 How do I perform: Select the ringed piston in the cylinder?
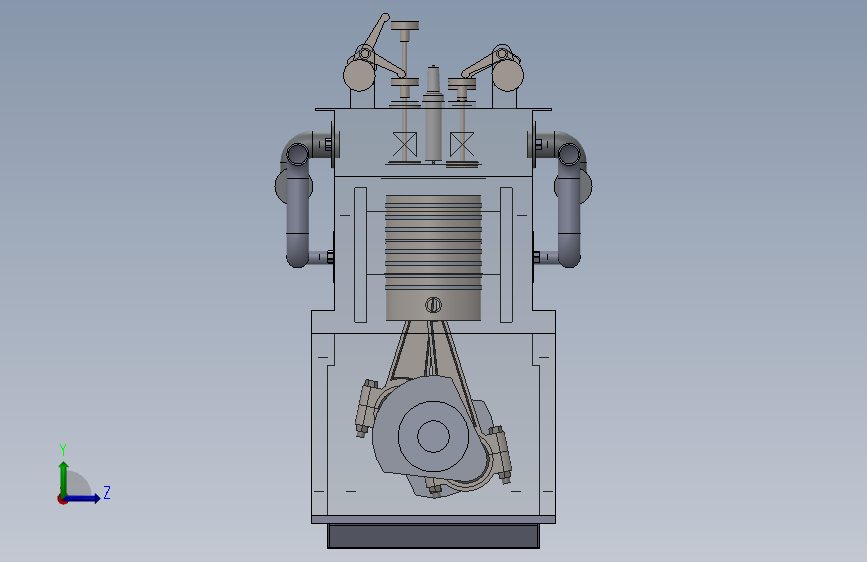coord(434,257)
